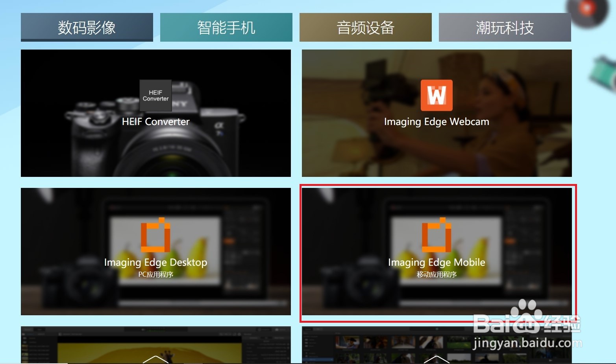
Task: Switch to the 智能手机 tab
Action: click(x=226, y=27)
